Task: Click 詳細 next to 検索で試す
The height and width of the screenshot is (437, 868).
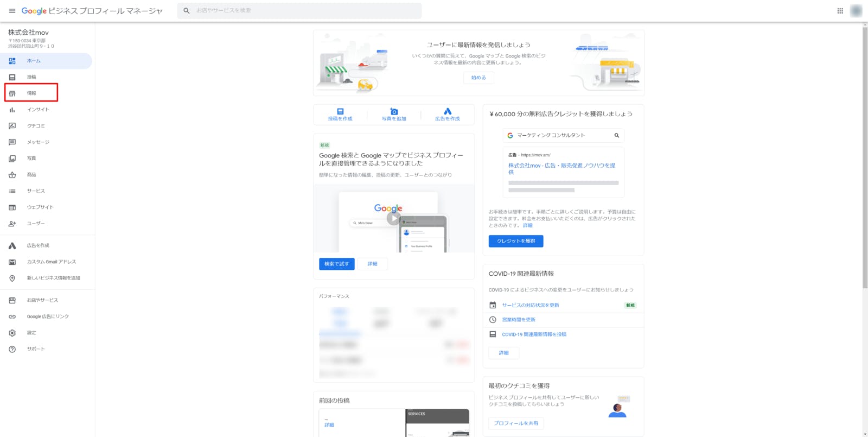Action: point(372,264)
